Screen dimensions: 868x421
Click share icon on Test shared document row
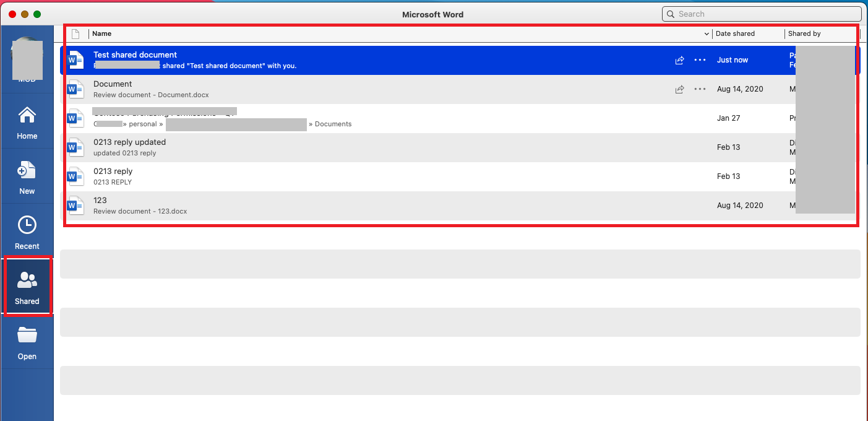click(679, 60)
